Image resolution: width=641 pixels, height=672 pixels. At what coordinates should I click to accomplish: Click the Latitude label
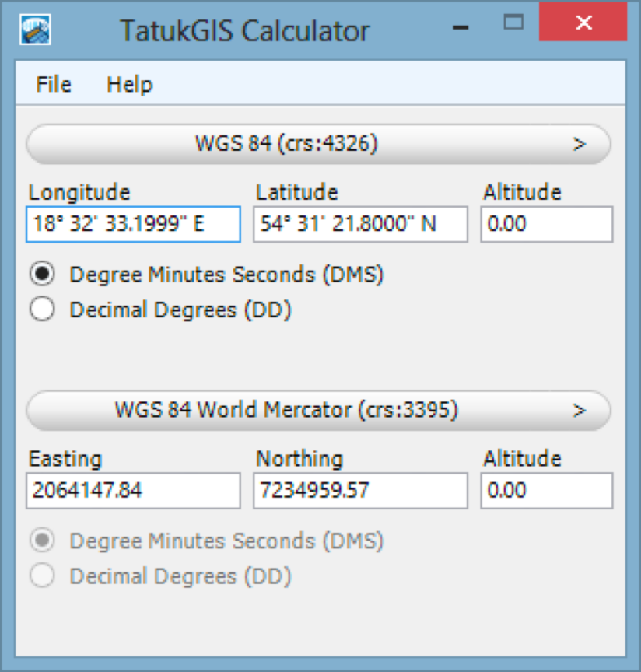296,192
